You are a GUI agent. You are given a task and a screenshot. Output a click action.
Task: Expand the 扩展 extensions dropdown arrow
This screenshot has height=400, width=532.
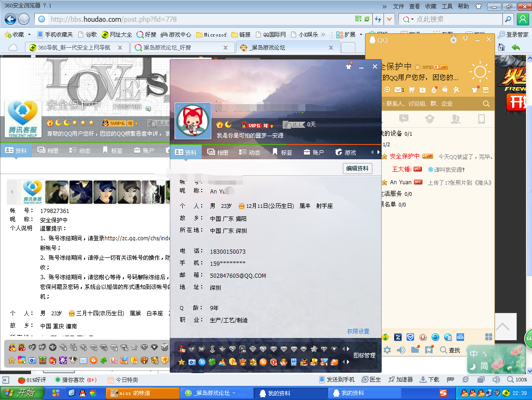tap(361, 35)
